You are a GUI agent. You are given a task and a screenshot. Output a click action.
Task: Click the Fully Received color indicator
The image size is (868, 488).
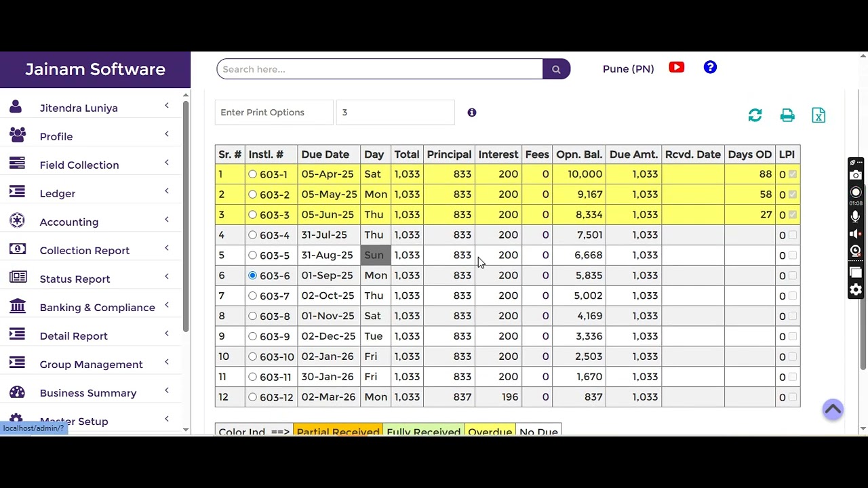coord(423,430)
